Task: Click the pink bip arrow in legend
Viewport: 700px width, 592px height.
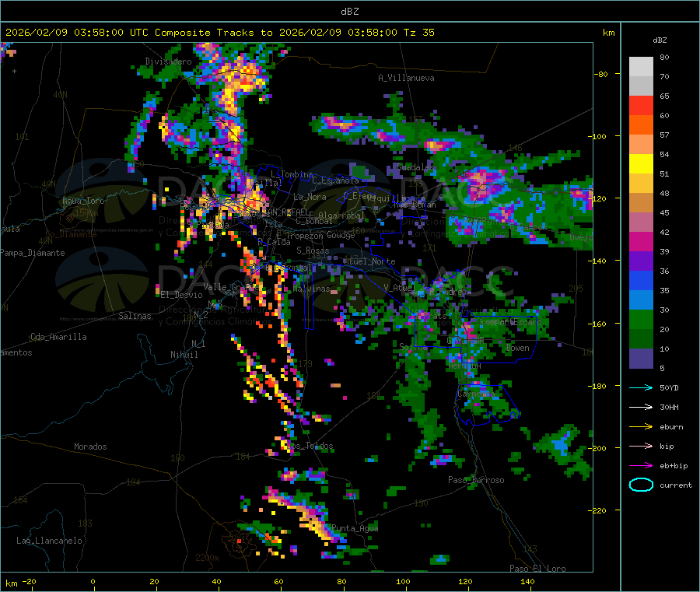Action: (641, 446)
